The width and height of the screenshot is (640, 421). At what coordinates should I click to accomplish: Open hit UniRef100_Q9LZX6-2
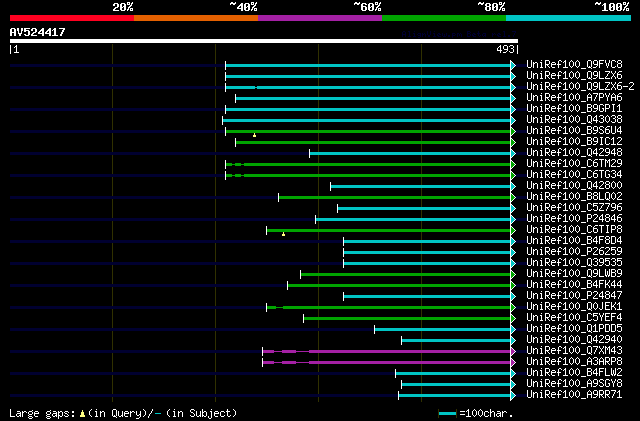(580, 86)
